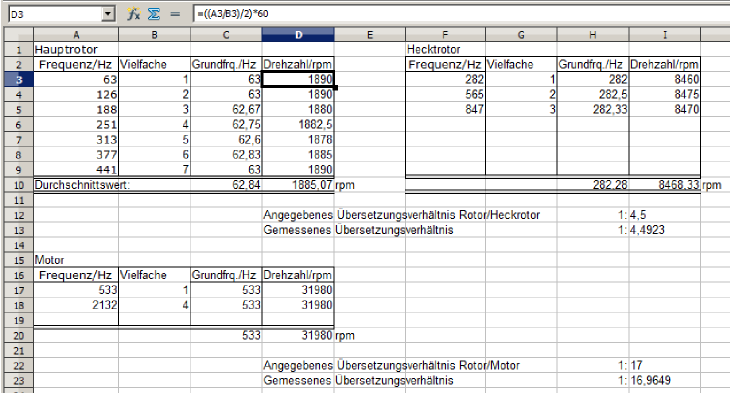Click cell containing 282,5
This screenshot has height=393, width=730.
593,95
